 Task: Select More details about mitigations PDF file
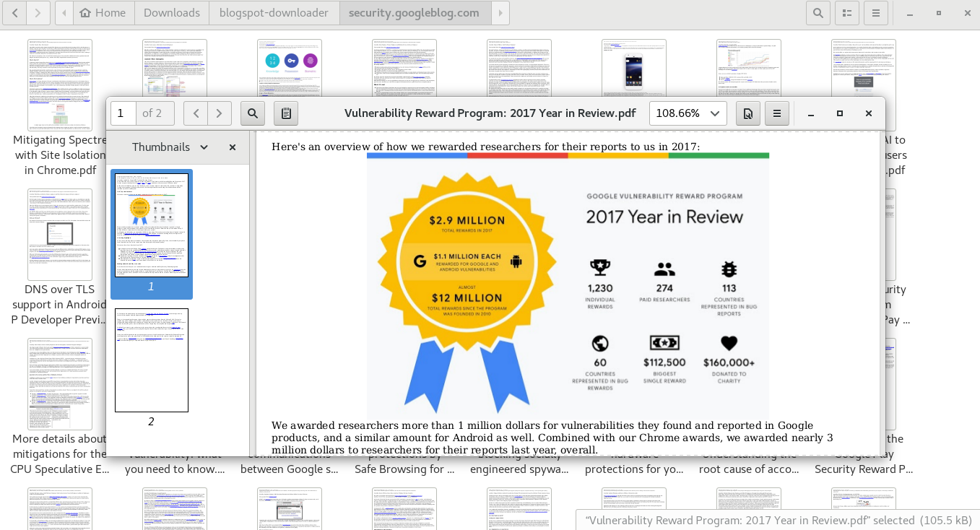pos(60,407)
